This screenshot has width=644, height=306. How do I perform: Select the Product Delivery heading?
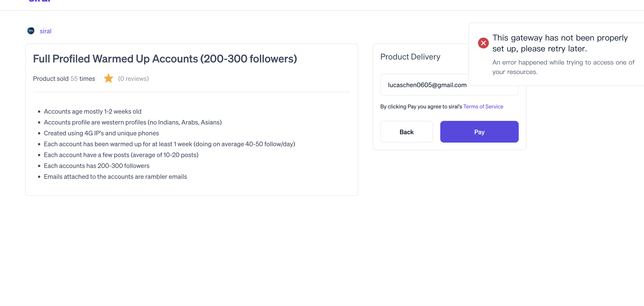point(410,57)
